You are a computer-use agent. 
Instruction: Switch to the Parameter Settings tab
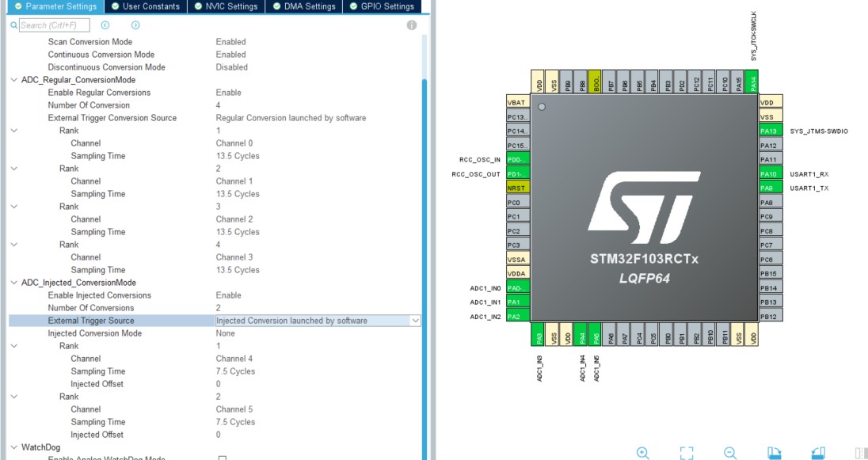(x=55, y=6)
